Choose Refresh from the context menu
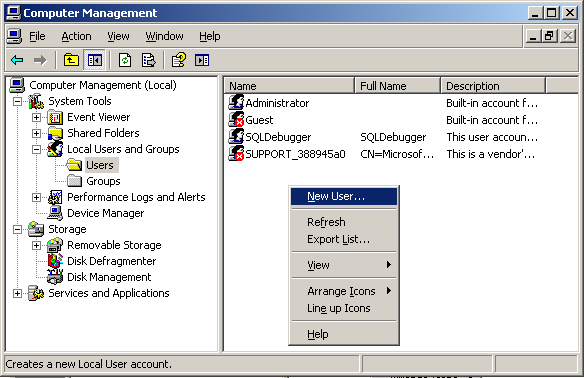The height and width of the screenshot is (378, 584). pos(344,222)
